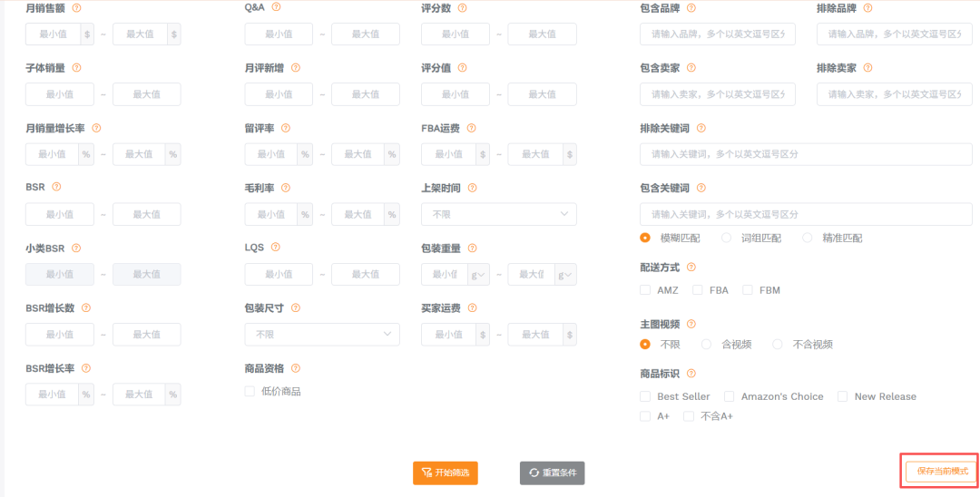
Task: Select 词组匹配 radio button
Action: [726, 238]
